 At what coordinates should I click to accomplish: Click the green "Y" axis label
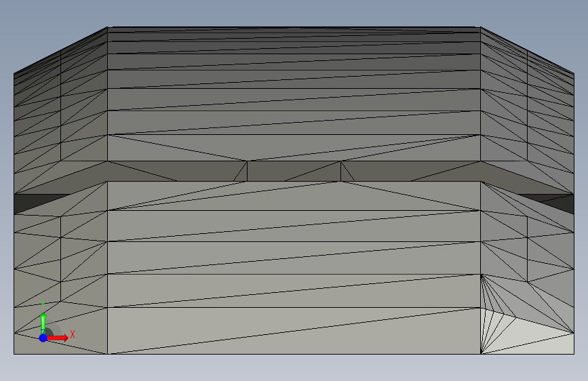tap(43, 305)
